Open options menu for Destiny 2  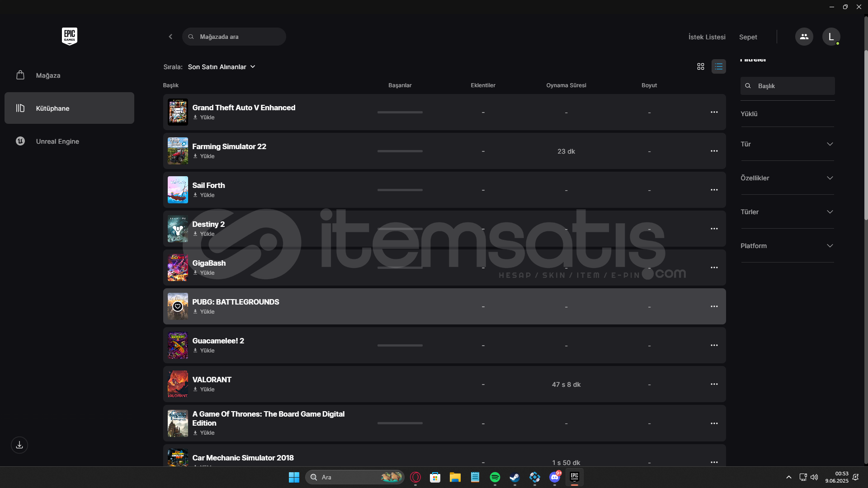[714, 229]
